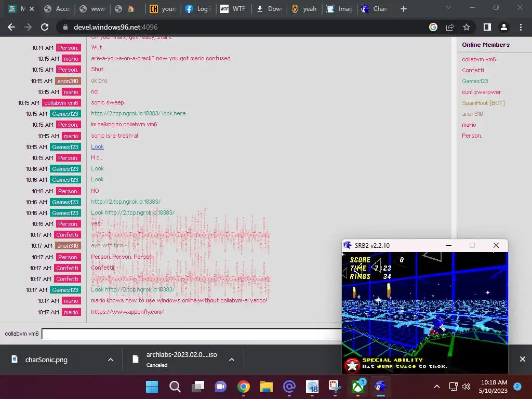Open the Windows Start menu

tap(152, 387)
